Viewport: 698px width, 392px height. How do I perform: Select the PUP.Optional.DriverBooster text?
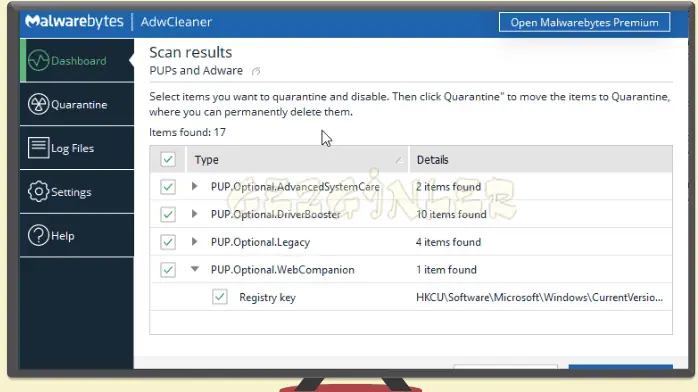[x=276, y=214]
